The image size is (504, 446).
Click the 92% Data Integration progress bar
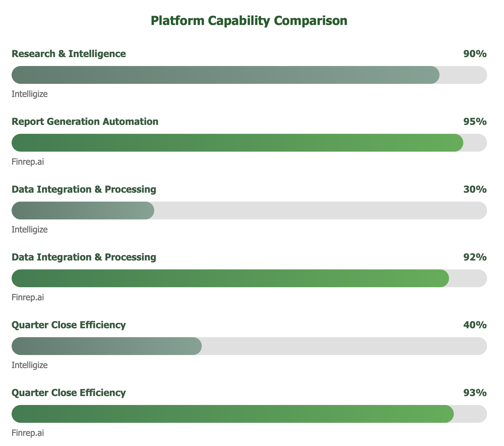230,278
